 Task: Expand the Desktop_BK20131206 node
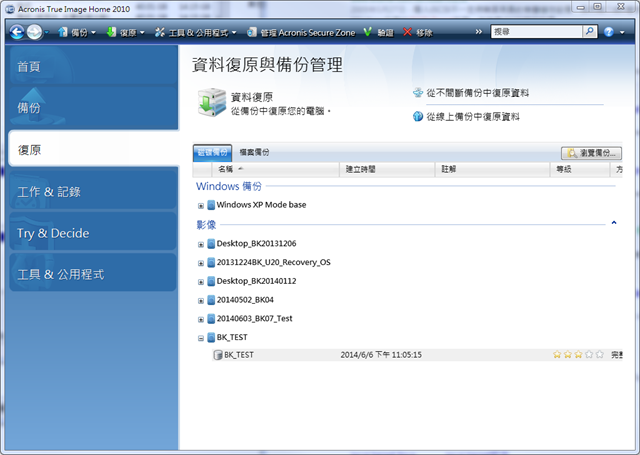tap(201, 244)
